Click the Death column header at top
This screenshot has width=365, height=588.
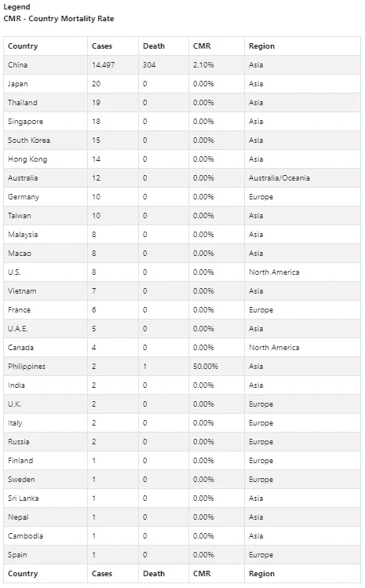(154, 46)
